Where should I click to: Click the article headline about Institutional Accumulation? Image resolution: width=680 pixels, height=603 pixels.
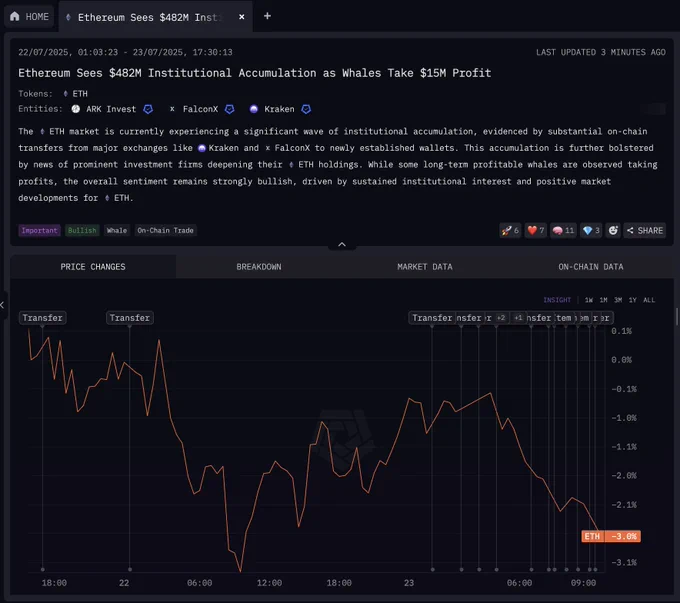click(x=255, y=73)
